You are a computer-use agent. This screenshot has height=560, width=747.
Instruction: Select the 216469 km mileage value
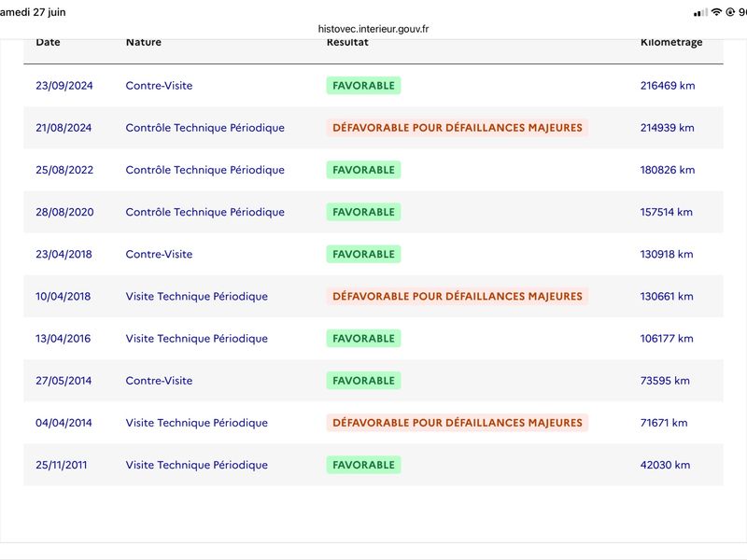click(x=668, y=86)
